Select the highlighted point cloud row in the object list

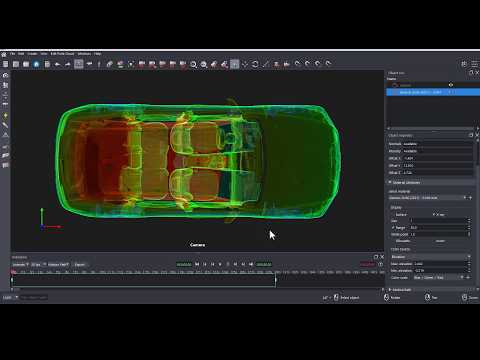(x=433, y=92)
